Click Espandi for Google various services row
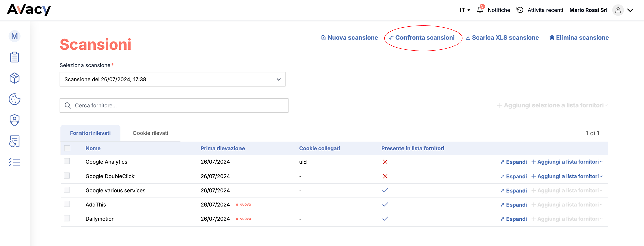Image resolution: width=644 pixels, height=246 pixels. [x=514, y=191]
